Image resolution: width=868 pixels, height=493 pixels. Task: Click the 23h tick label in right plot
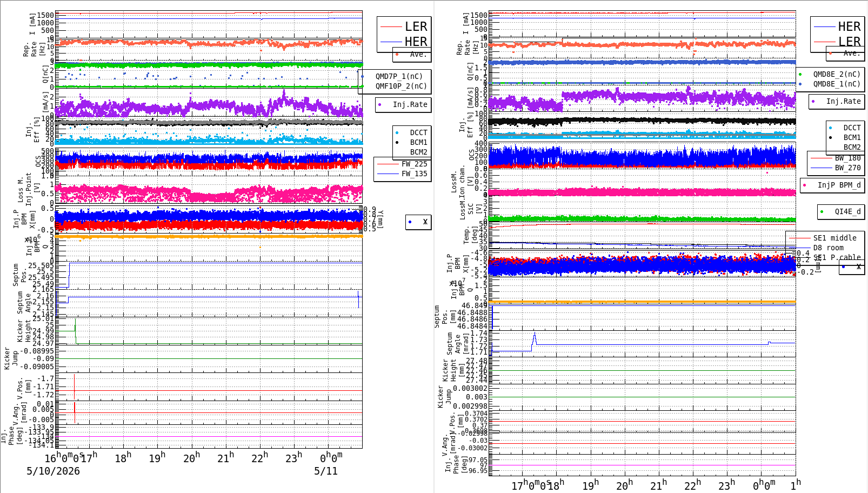[726, 485]
